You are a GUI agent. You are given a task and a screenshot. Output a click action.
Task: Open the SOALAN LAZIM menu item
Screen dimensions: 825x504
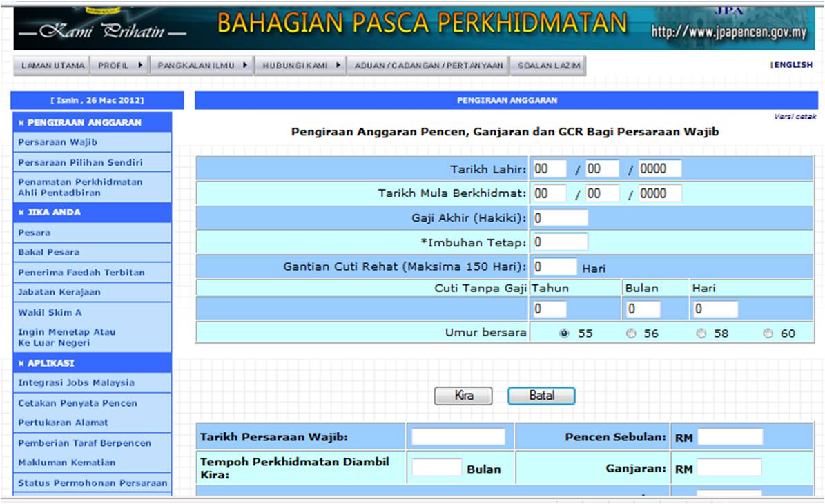[x=548, y=66]
